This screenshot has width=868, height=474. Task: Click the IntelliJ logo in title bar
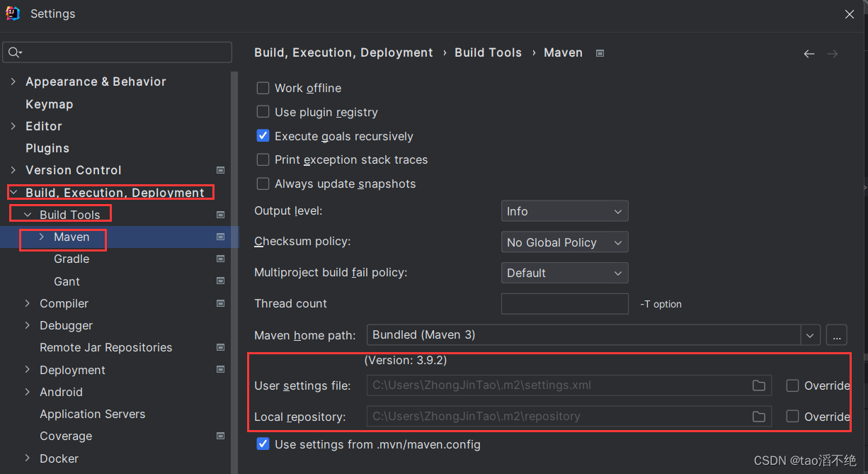[x=13, y=13]
